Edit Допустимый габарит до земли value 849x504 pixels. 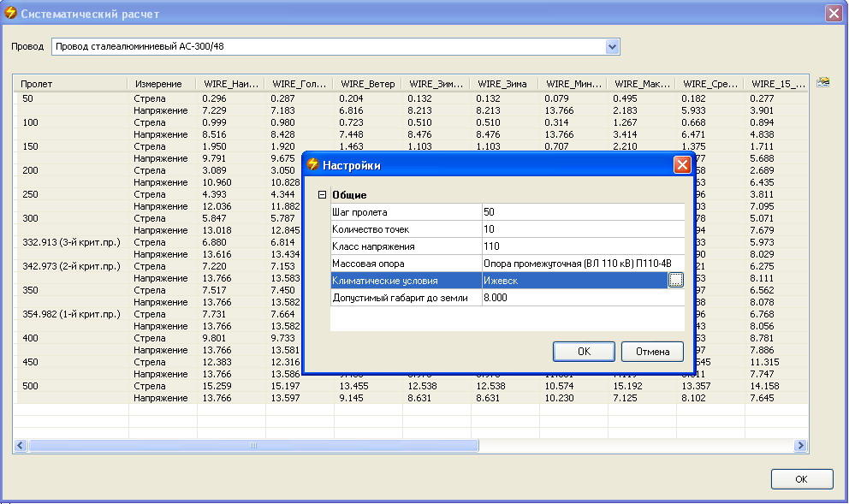pos(582,297)
